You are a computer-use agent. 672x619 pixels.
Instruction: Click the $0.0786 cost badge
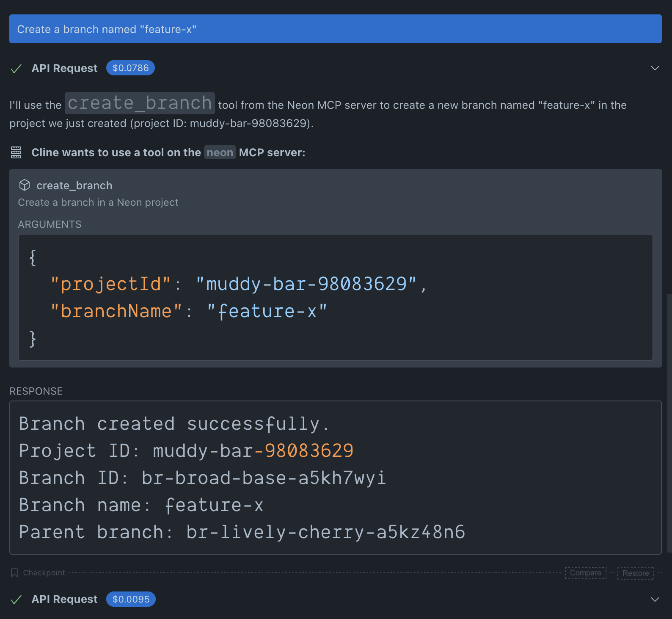coord(130,68)
